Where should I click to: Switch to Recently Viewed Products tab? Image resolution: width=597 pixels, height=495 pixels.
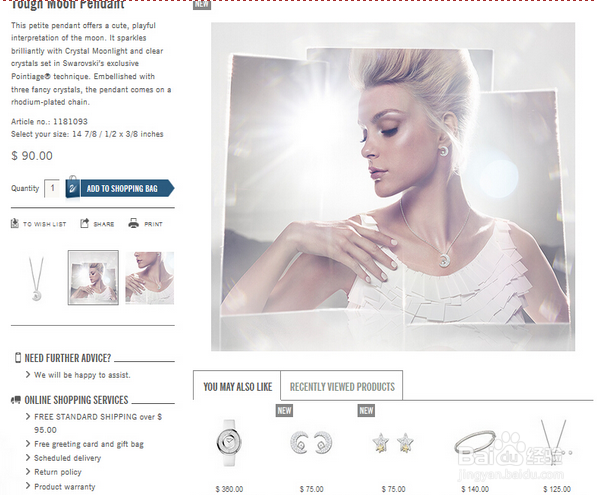[x=342, y=387]
